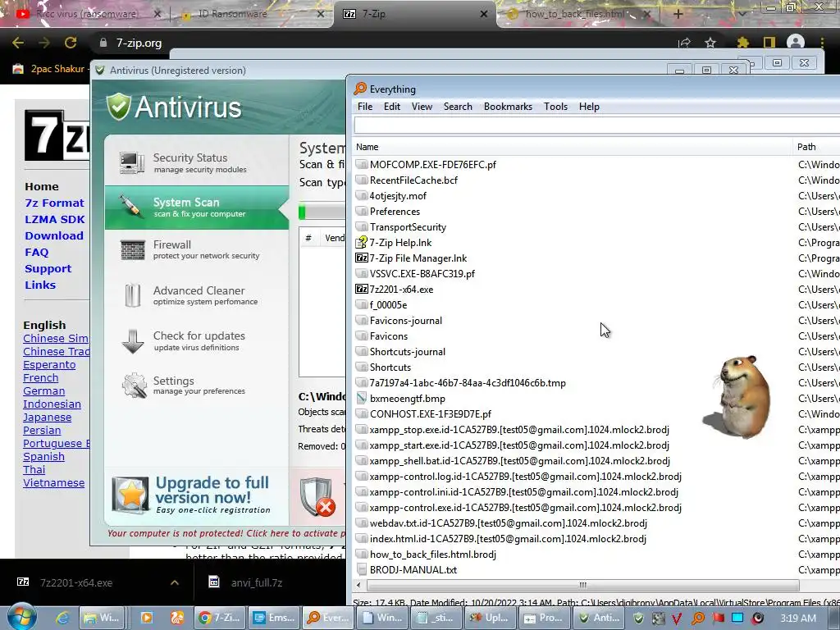
Task: Bookmark this page with the star icon
Action: [x=710, y=43]
